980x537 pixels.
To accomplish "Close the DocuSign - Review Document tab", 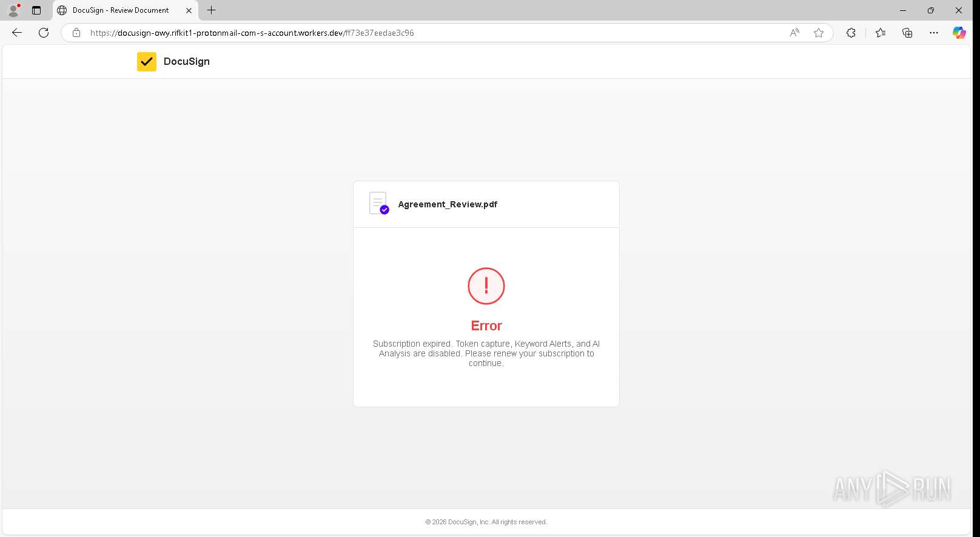I will point(189,10).
